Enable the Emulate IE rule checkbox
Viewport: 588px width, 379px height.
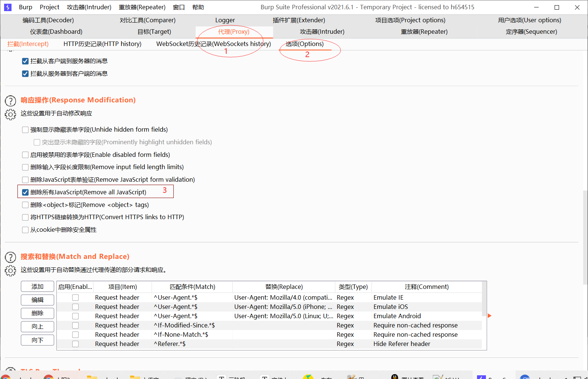pos(75,297)
